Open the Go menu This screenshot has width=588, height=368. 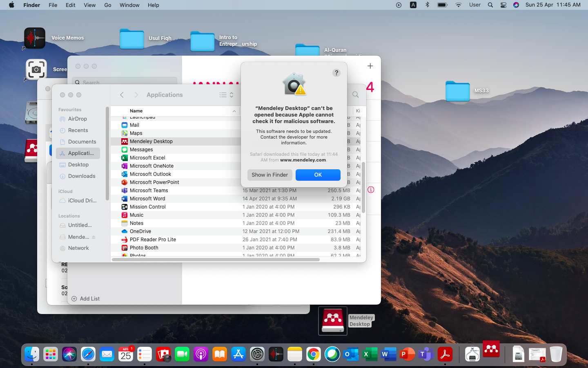coord(108,5)
